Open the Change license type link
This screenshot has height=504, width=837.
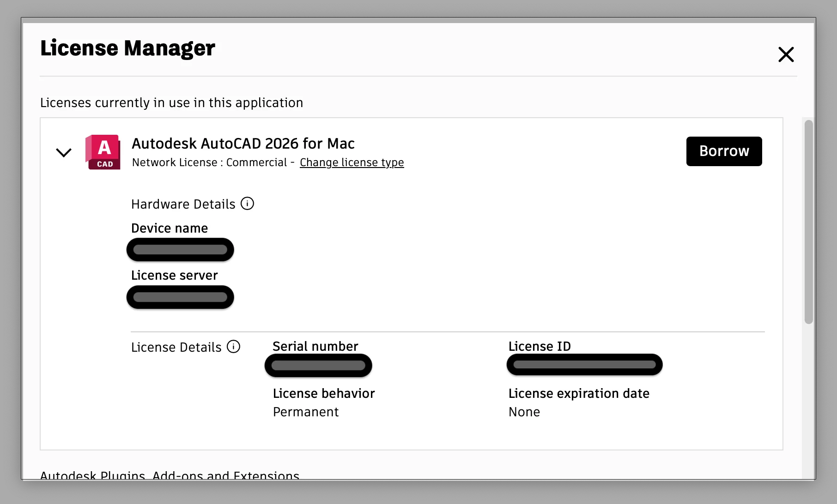coord(352,162)
